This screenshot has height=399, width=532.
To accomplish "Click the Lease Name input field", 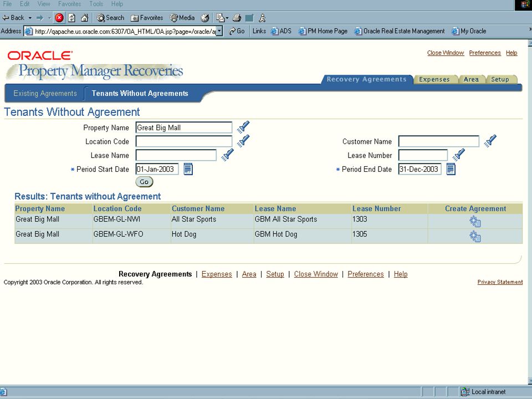I will 176,155.
